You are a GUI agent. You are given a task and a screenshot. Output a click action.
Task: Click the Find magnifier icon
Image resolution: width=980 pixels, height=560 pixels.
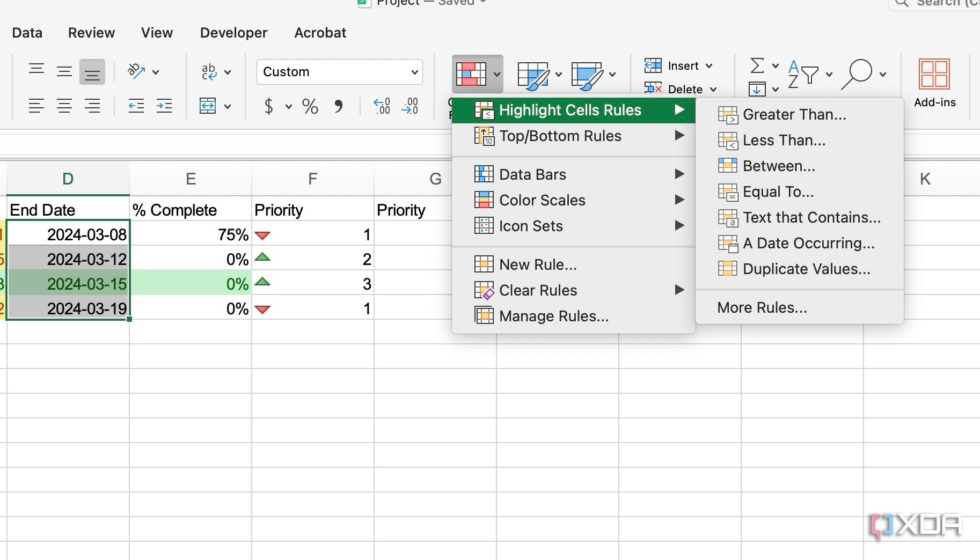[x=859, y=73]
